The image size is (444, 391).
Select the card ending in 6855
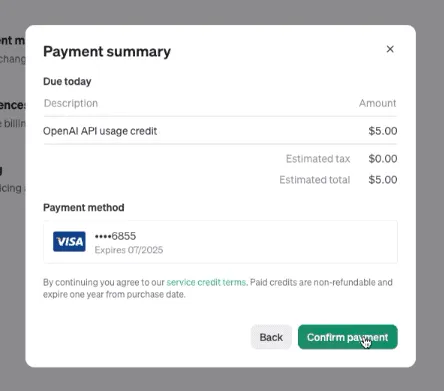[220, 242]
